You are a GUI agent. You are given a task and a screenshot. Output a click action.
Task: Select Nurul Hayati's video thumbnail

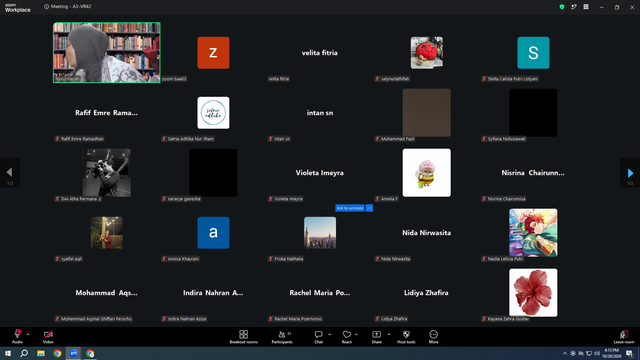107,53
